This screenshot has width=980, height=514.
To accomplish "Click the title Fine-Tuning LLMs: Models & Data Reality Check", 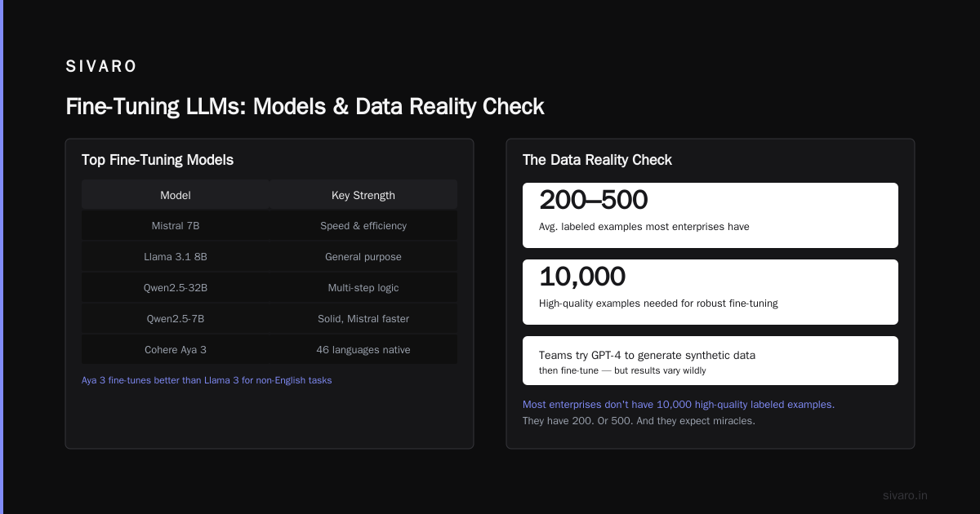I will (x=305, y=107).
